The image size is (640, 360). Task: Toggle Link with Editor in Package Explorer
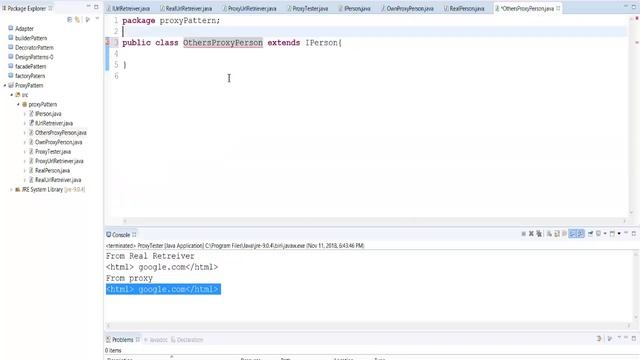tap(77, 19)
